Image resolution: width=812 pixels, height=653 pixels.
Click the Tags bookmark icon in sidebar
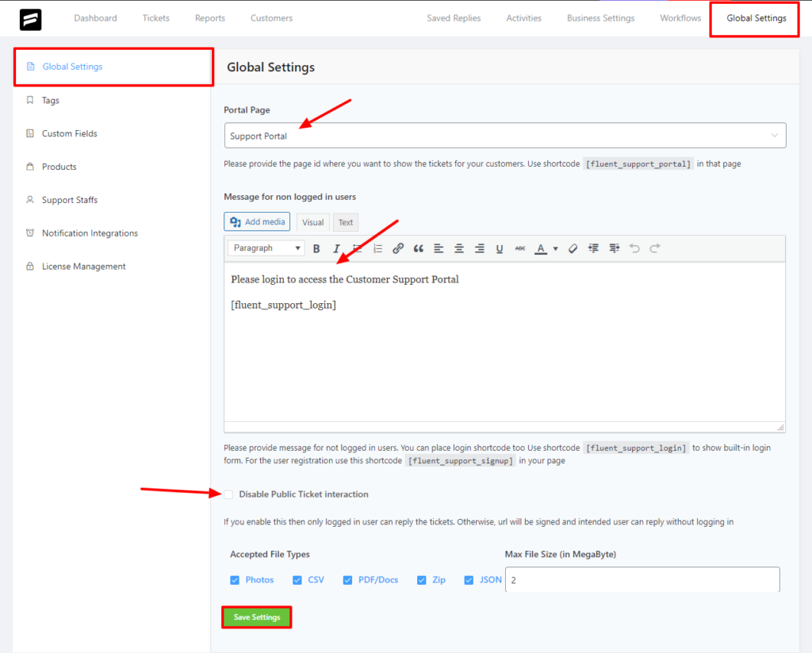point(30,100)
